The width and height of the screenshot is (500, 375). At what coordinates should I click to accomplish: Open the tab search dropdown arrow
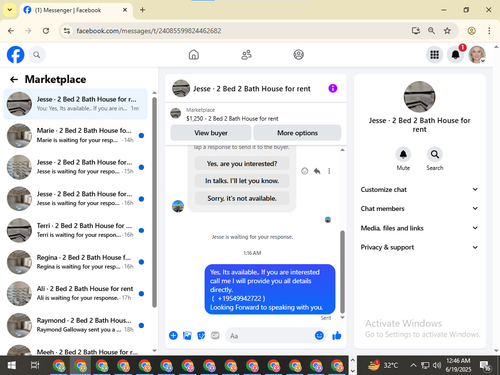point(10,10)
